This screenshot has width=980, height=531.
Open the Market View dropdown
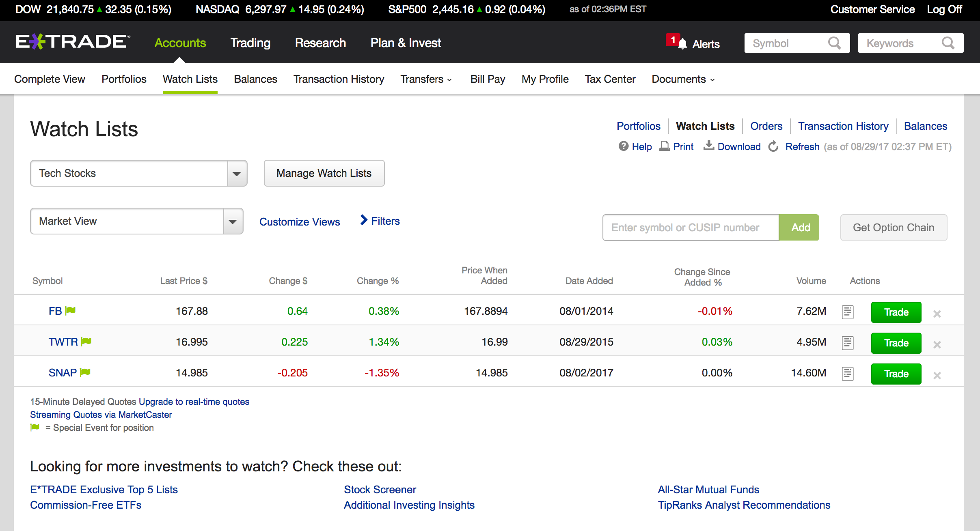[x=233, y=221]
